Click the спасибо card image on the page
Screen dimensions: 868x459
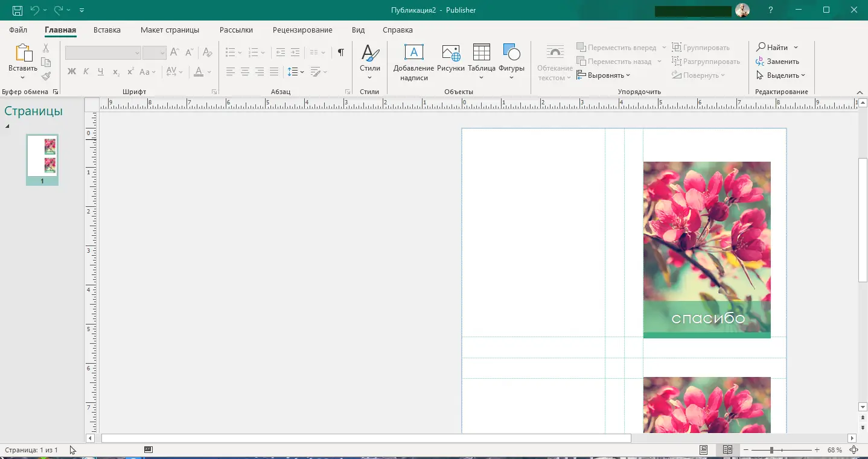pos(707,250)
